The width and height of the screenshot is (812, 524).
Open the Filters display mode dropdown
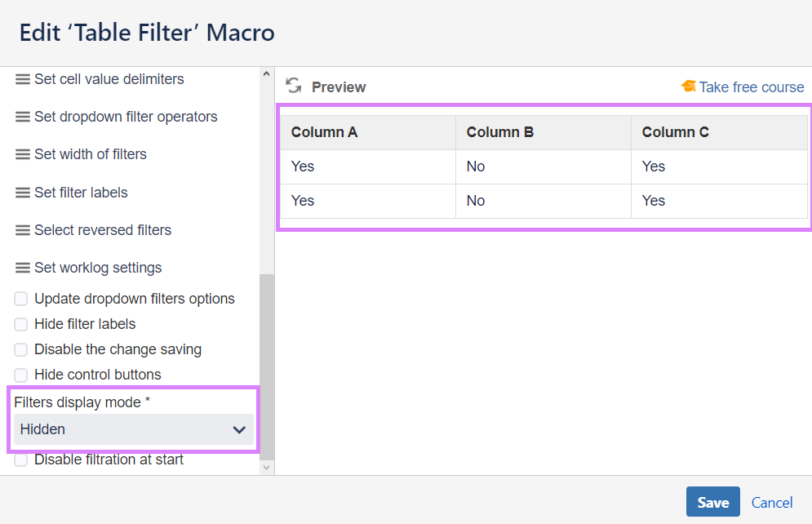(x=134, y=429)
